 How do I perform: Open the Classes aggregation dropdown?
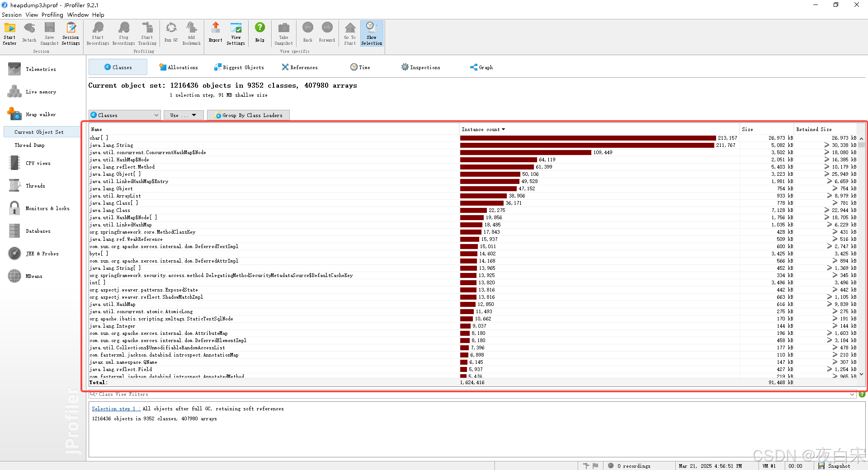tap(125, 115)
